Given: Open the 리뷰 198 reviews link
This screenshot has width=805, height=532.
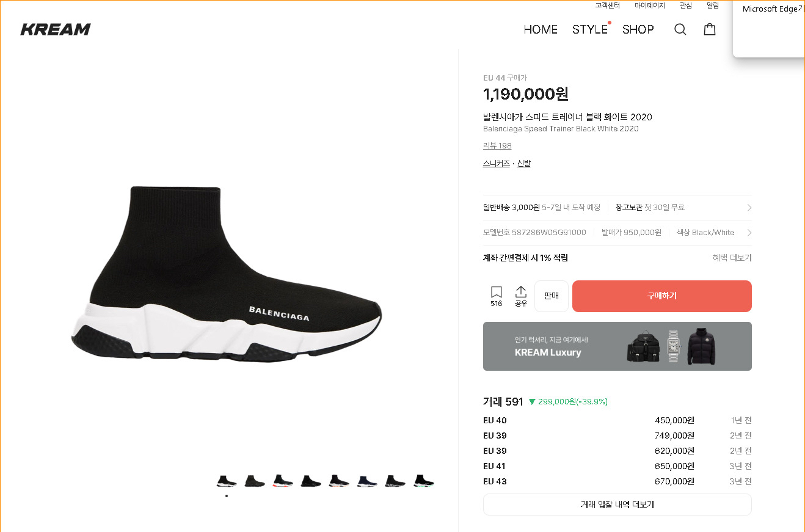Looking at the screenshot, I should 497,146.
